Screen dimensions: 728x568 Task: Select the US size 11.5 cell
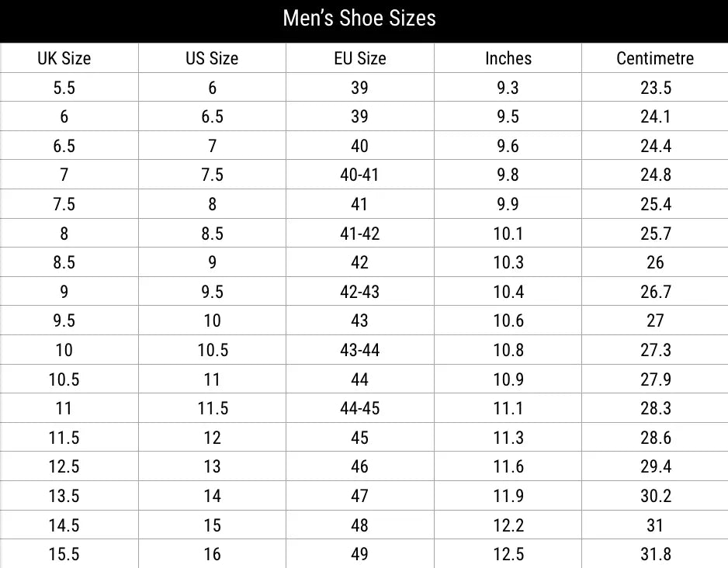pos(212,408)
